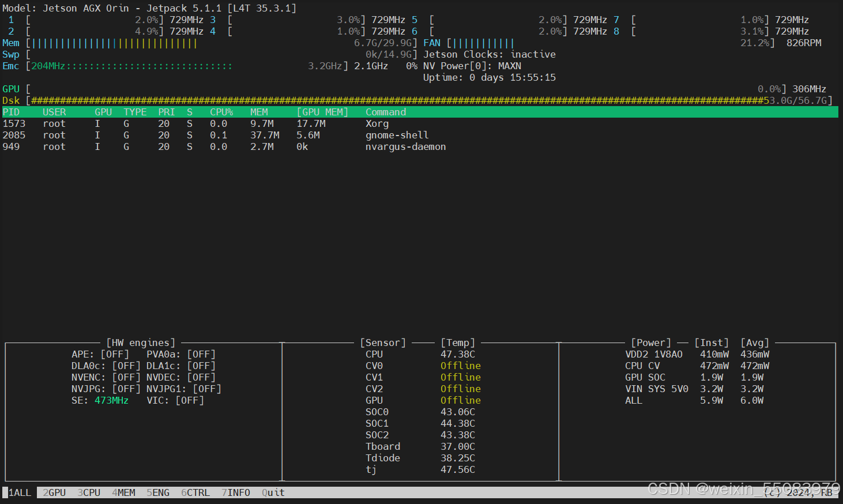The width and height of the screenshot is (843, 504).
Task: Click PID 2085
Action: [x=14, y=135]
